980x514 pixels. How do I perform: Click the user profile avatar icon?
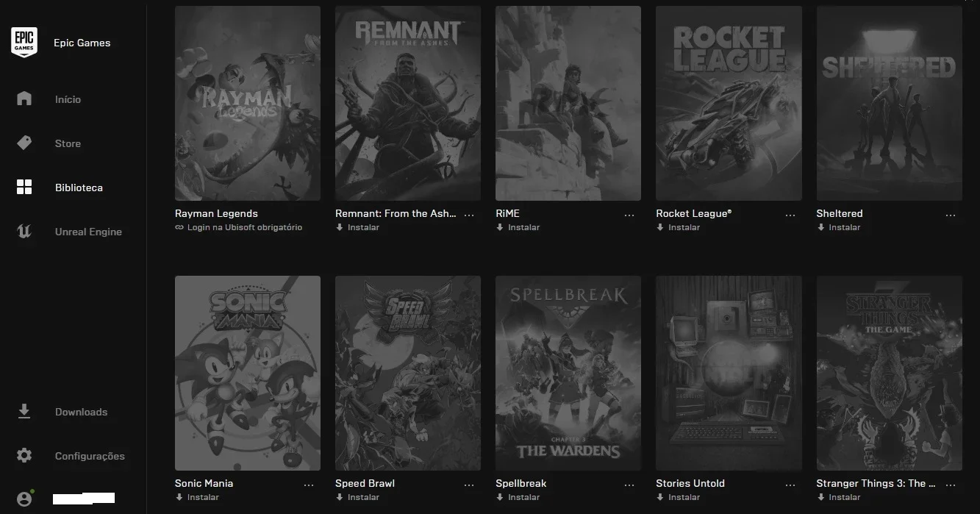coord(24,499)
